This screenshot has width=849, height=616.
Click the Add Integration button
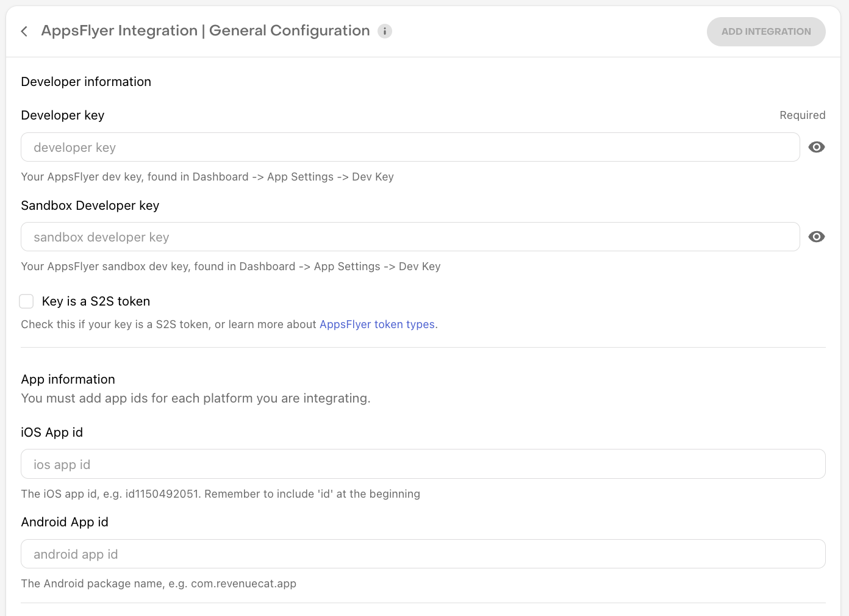click(x=766, y=32)
